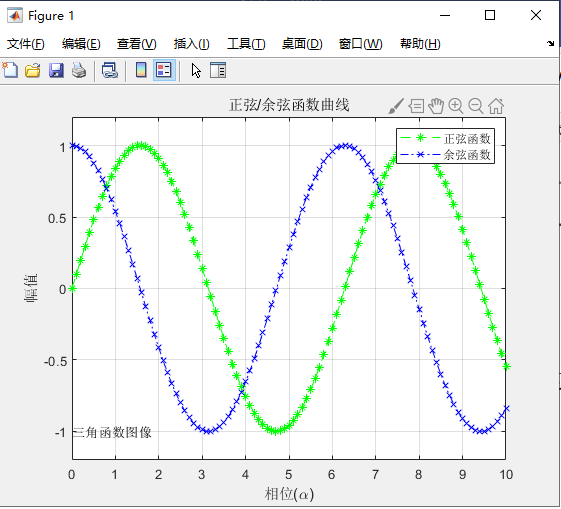Open the 帮助(H) menu
The image size is (561, 509).
(420, 44)
